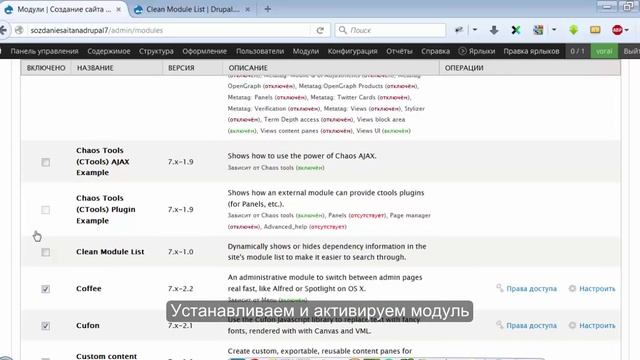Click the Clean Module List module name
Screen dimensions: 640x360
(110, 252)
